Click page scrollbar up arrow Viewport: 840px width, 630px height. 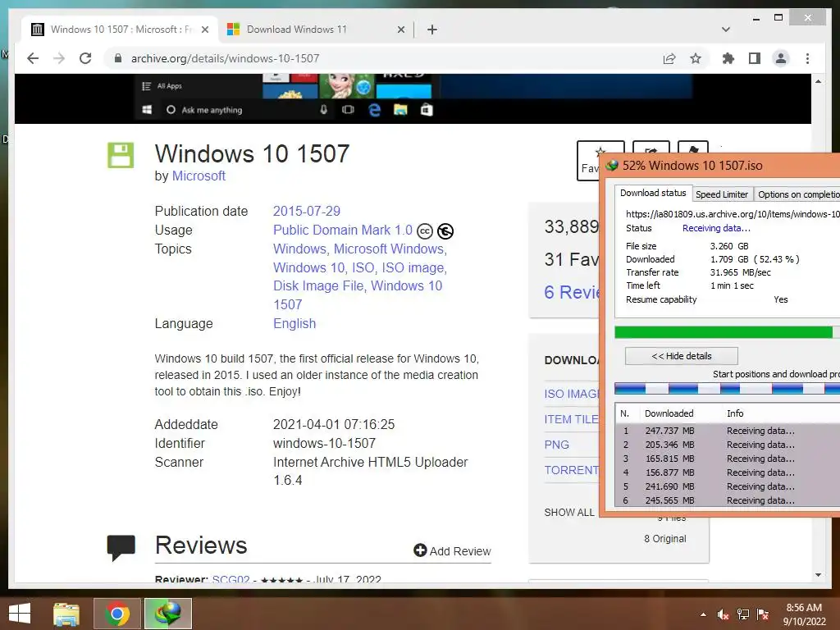point(818,81)
